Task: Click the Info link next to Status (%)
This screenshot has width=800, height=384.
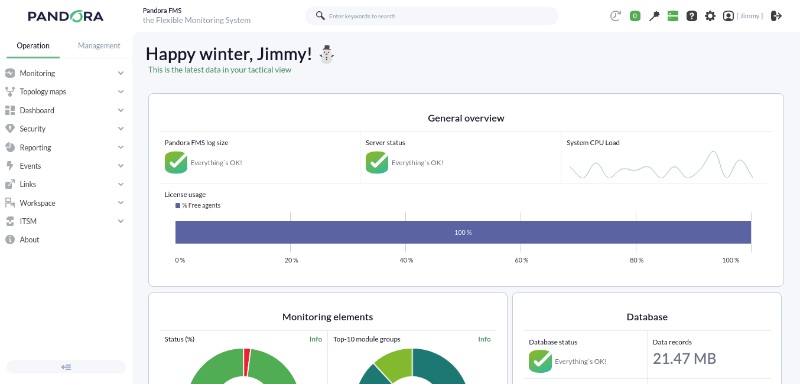Action: [316, 339]
